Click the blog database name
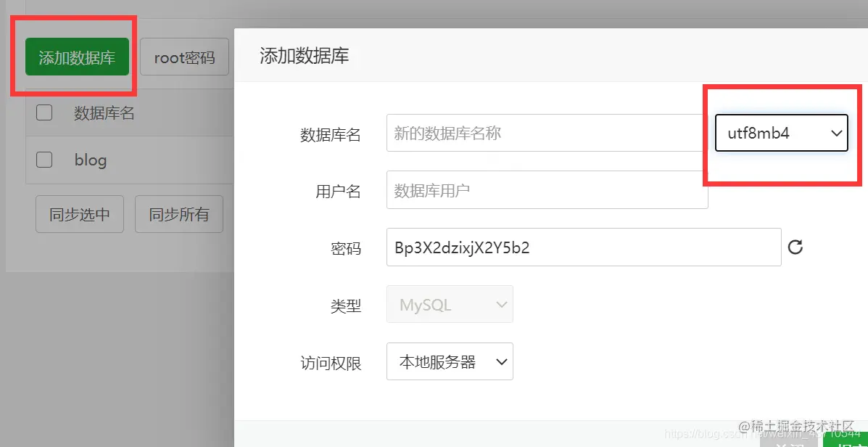 90,160
